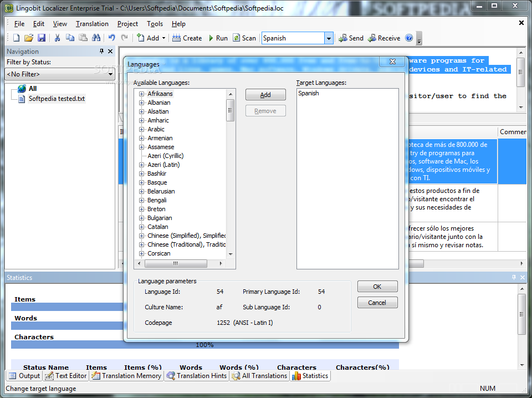The image size is (532, 398).
Task: Switch to the Translation Hints tab
Action: [197, 376]
